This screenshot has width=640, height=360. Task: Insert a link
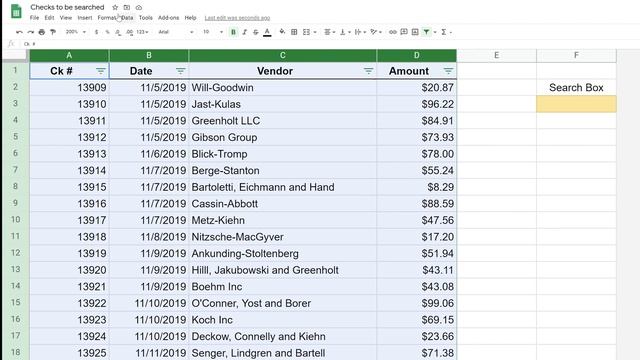(x=393, y=32)
